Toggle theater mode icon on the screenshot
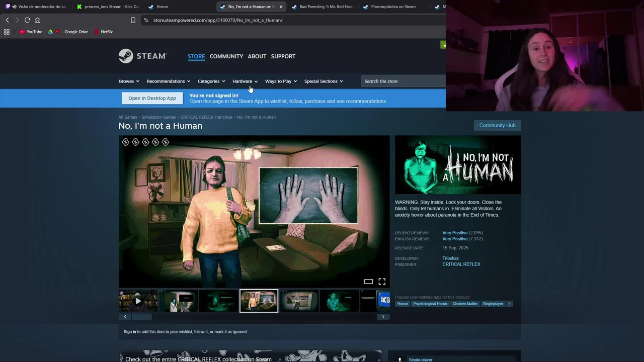644x362 pixels. click(368, 282)
